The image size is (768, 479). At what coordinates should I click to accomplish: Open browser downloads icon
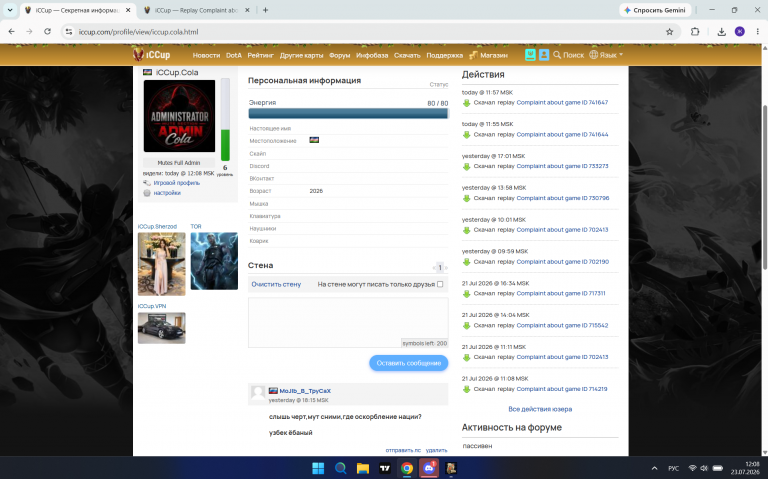click(721, 32)
